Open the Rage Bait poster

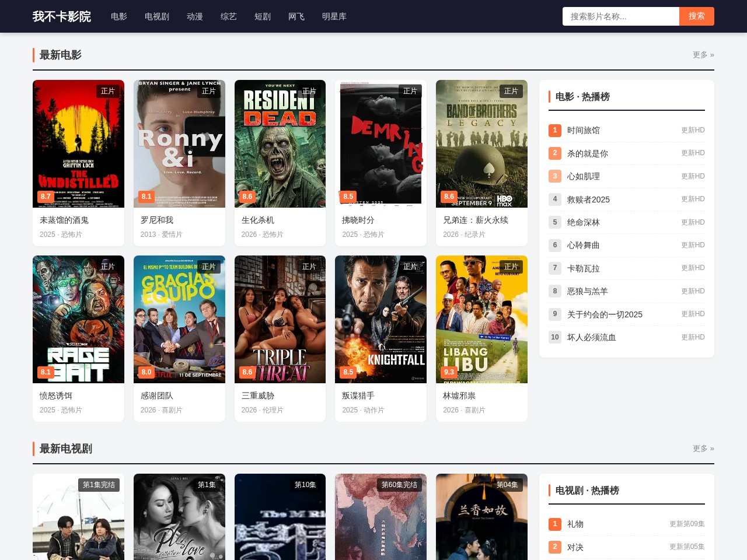tap(78, 319)
